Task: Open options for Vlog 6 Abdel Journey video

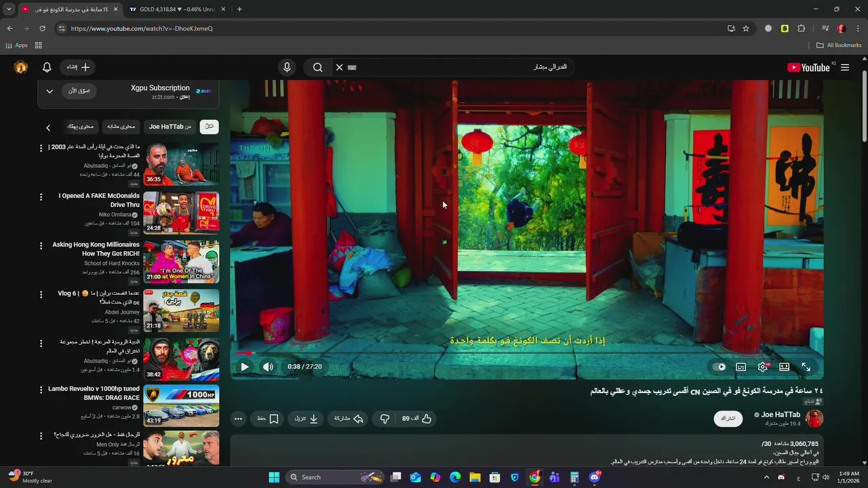Action: pos(41,295)
